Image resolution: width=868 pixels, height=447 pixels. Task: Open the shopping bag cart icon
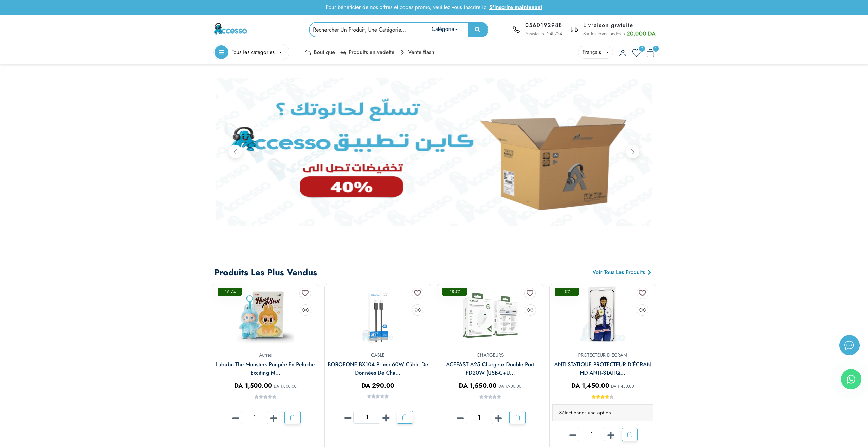tap(650, 53)
